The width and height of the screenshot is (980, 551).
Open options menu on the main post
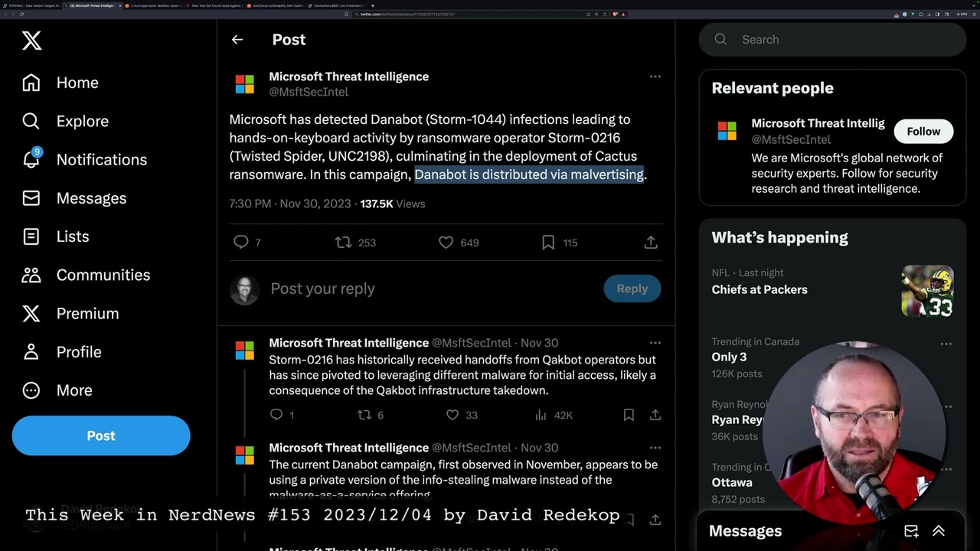(655, 77)
